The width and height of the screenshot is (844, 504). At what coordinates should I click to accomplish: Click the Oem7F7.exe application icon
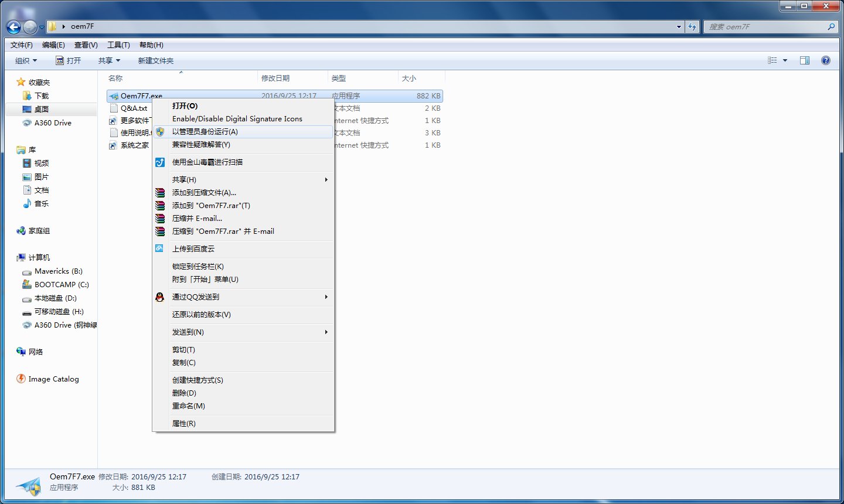click(114, 96)
